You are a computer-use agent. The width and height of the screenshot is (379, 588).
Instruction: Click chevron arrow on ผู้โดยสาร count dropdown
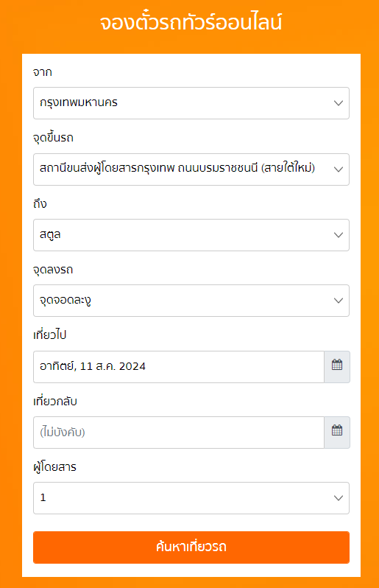pyautogui.click(x=339, y=498)
